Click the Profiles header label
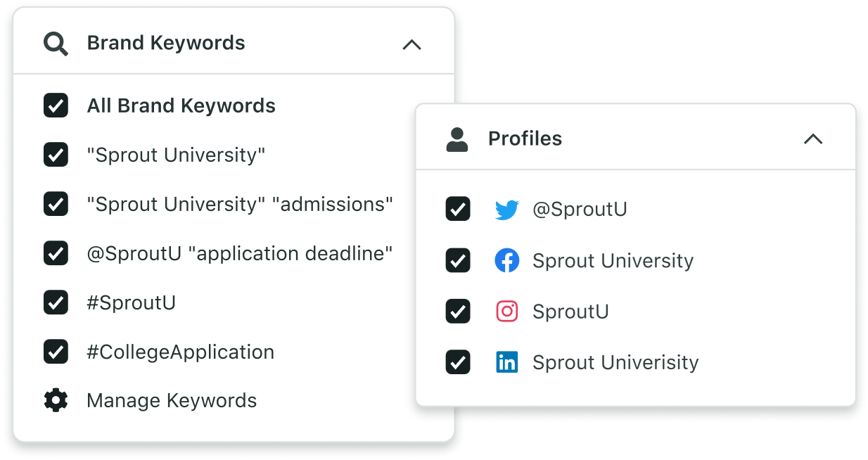The image size is (868, 460). point(525,139)
